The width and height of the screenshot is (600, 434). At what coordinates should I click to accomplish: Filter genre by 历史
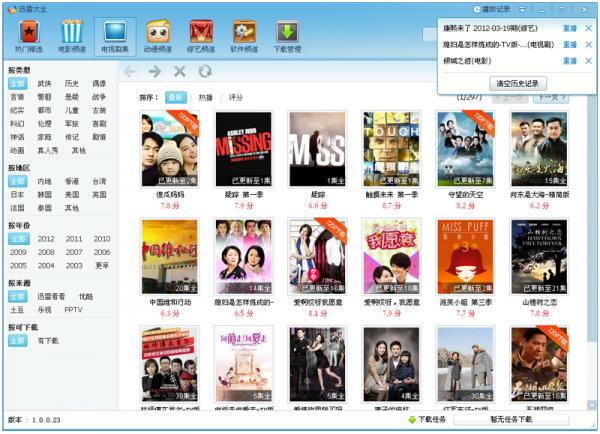coord(72,84)
